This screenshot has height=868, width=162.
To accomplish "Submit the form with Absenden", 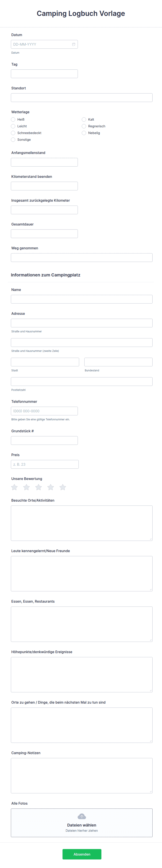I will coord(82,854).
